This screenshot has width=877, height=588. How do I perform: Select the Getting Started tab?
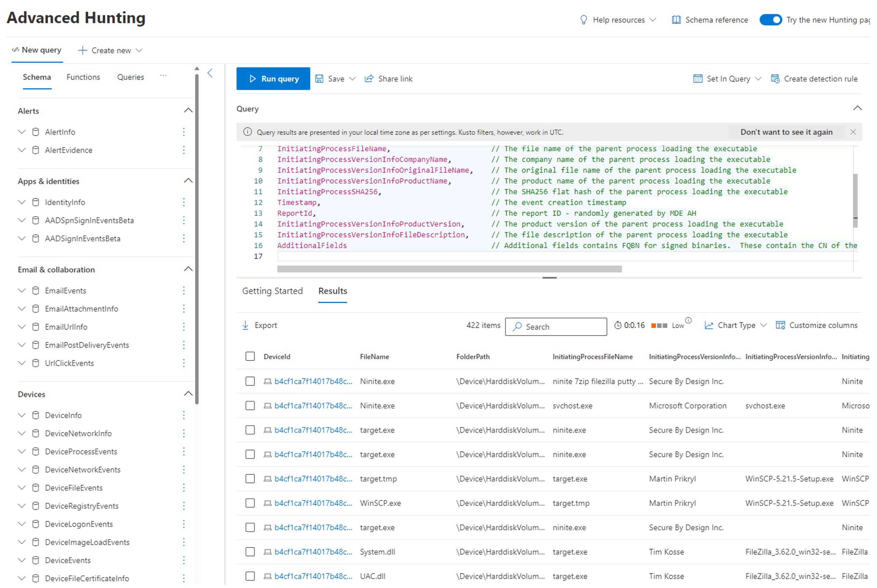(x=272, y=291)
